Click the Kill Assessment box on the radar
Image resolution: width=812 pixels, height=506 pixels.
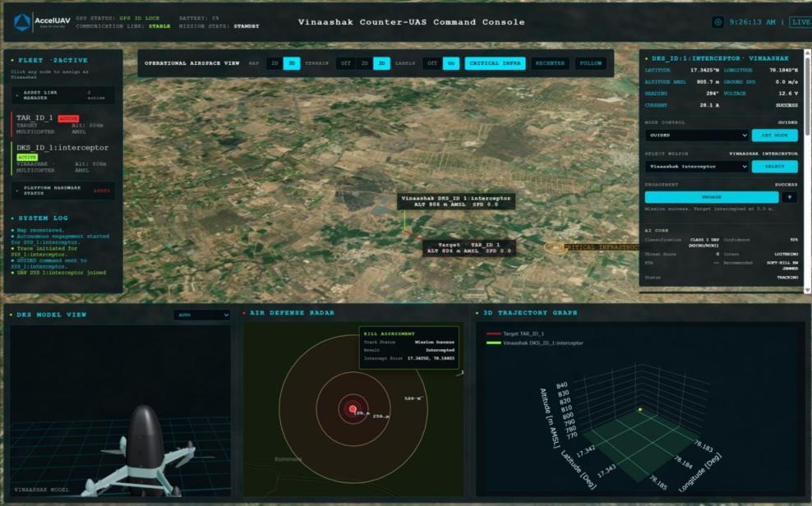409,347
